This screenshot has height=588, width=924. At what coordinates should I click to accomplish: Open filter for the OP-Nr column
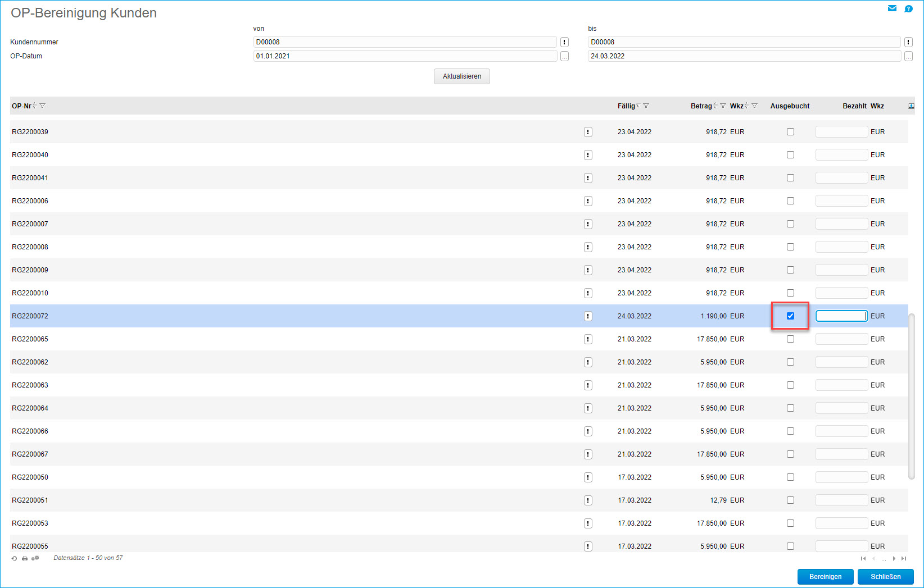tap(43, 106)
